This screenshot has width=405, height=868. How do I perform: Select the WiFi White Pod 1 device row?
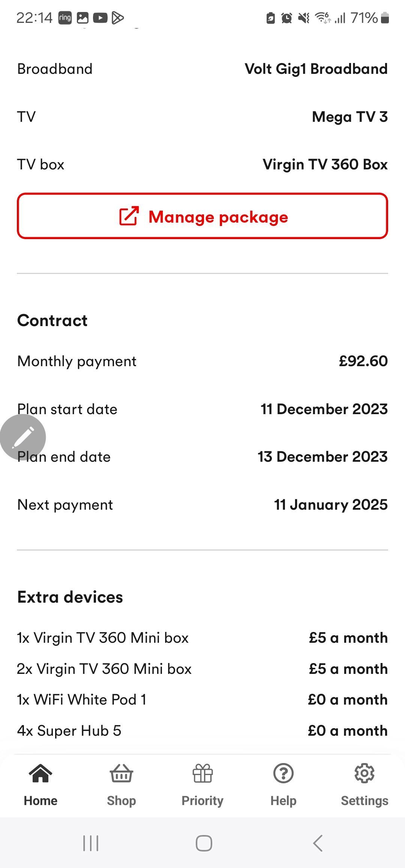click(x=202, y=700)
